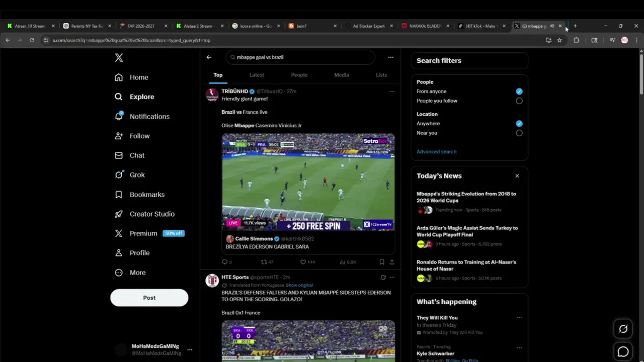Open Advanced search link
The width and height of the screenshot is (644, 362).
click(x=436, y=151)
